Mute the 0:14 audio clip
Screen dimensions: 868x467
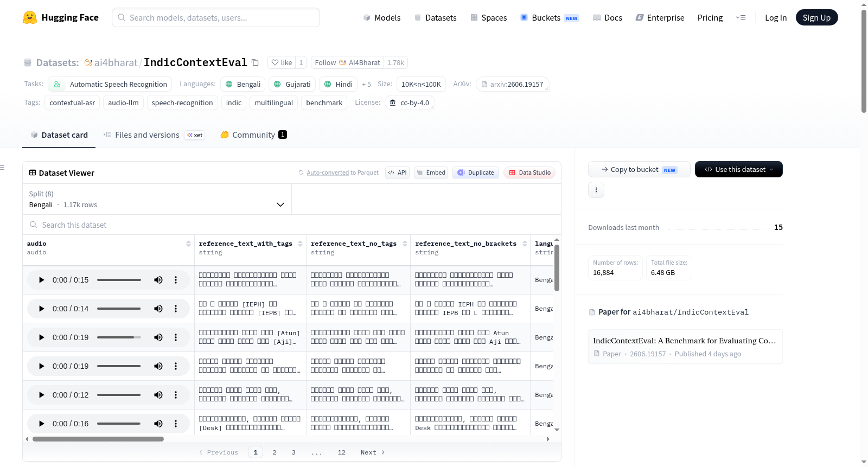click(158, 309)
